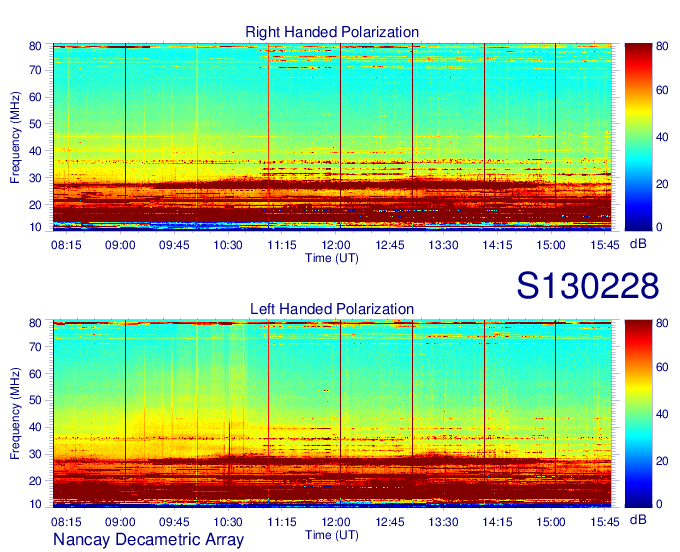Screen dimensions: 680x552
Task: Click the 0 dB label on the bottom color bar
Action: 659,504
